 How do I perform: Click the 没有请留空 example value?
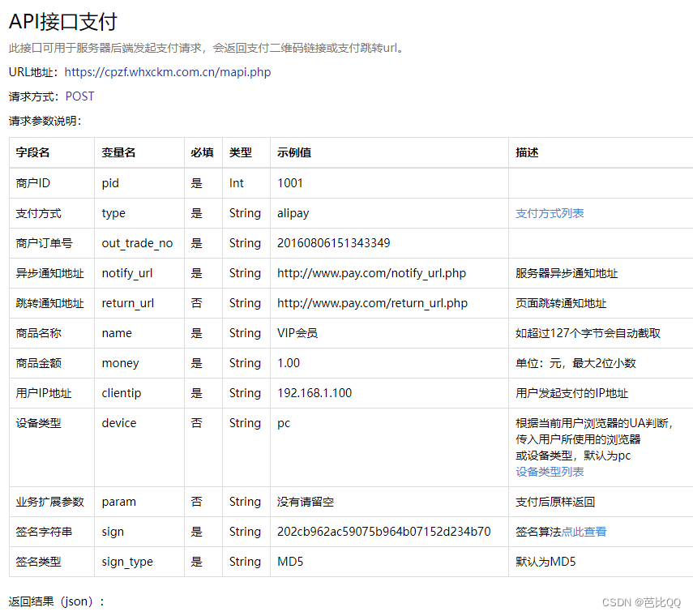(x=306, y=502)
